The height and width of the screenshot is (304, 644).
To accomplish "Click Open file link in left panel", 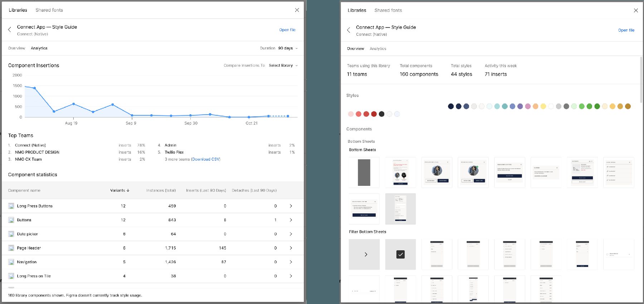I will click(x=287, y=30).
